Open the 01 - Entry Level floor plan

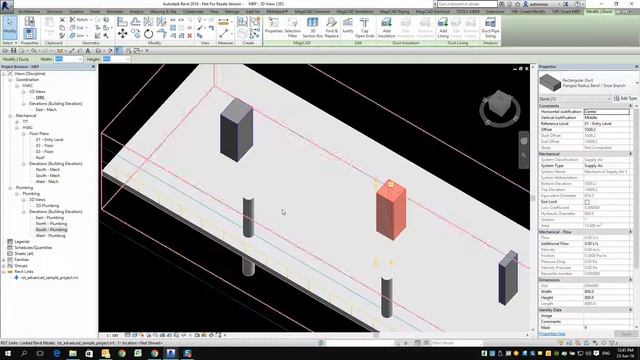tap(49, 140)
